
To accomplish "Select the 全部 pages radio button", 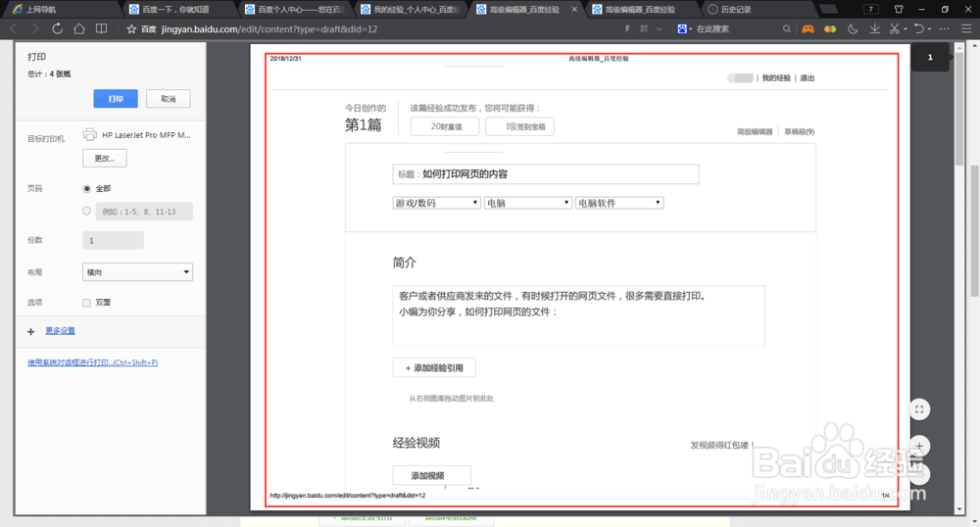I will click(x=87, y=189).
